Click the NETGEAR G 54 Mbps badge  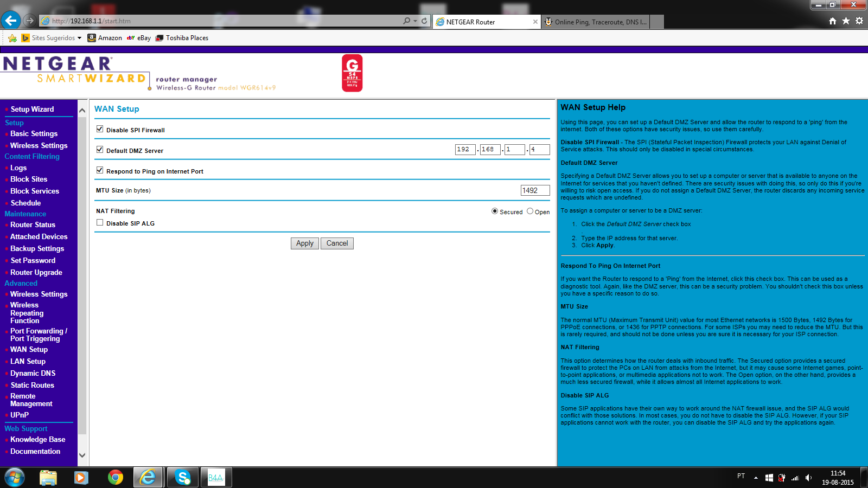point(352,73)
